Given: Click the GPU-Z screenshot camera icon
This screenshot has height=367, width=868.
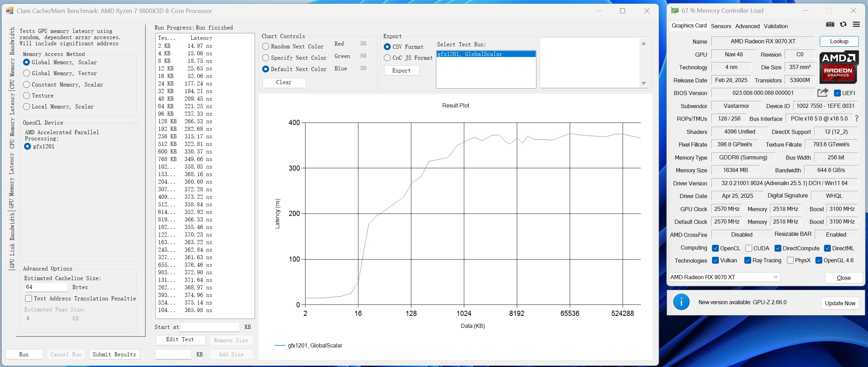Looking at the screenshot, I should tap(830, 24).
